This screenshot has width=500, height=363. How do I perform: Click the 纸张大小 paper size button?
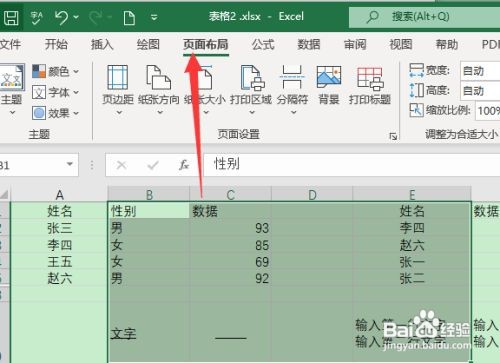coord(205,89)
